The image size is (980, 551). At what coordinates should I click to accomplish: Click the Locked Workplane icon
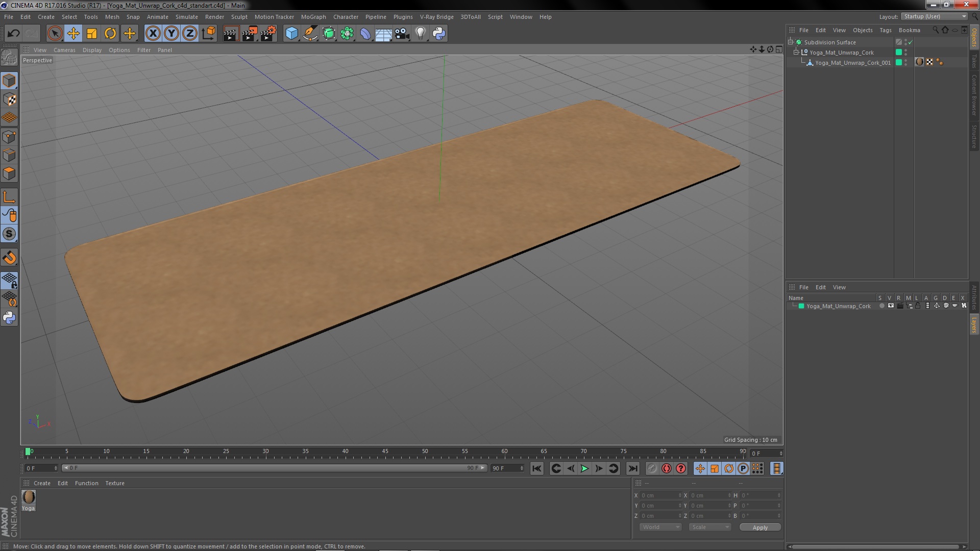(9, 281)
